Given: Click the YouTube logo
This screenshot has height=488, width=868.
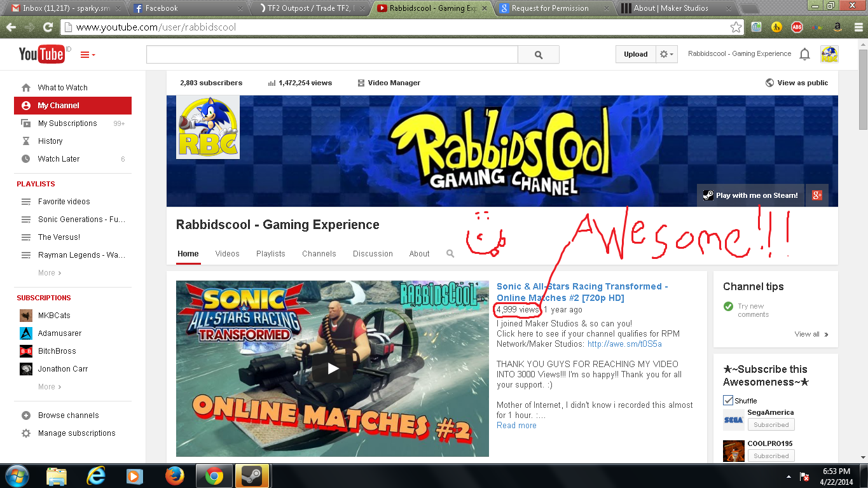Looking at the screenshot, I should [x=41, y=54].
